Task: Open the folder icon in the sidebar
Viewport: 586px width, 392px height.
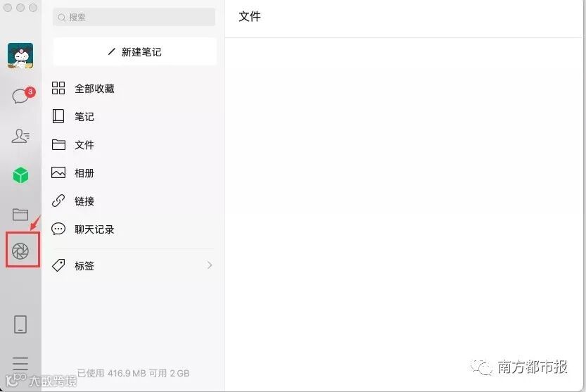Action: (20, 215)
